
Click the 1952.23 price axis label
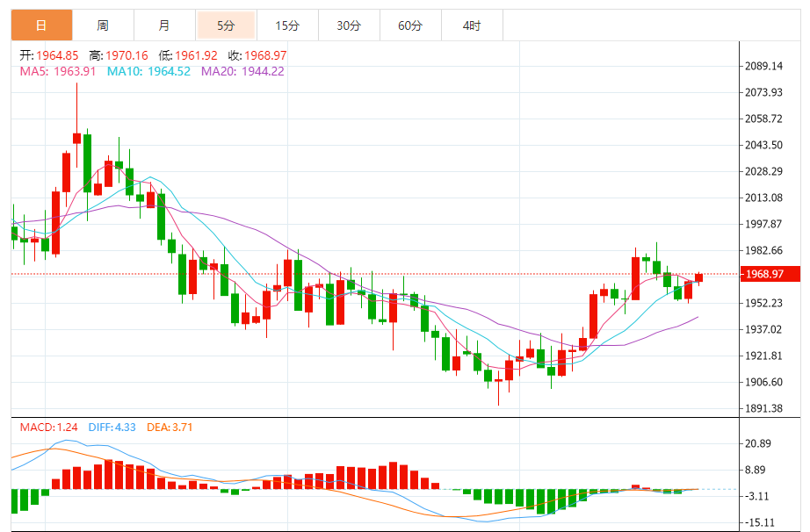tap(763, 303)
